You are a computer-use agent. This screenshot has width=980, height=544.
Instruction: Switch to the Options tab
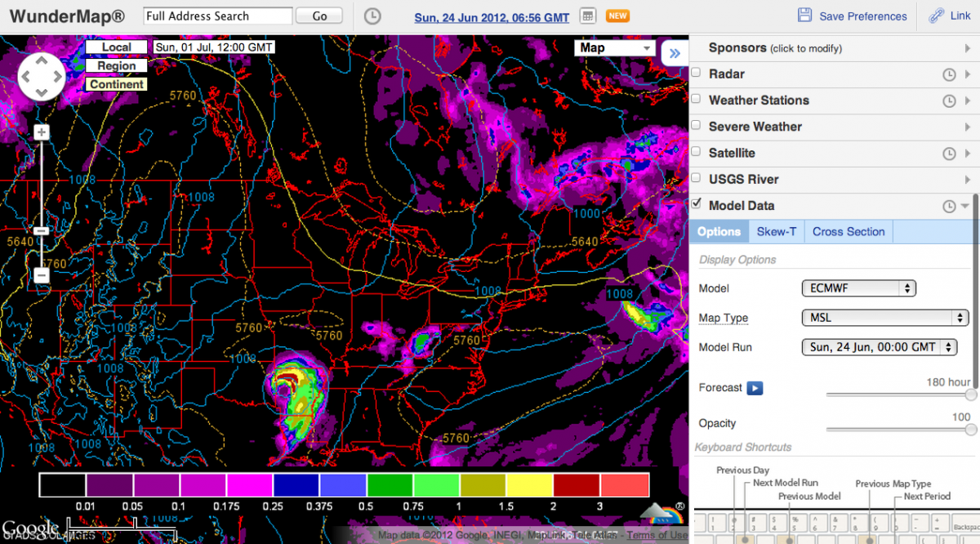click(x=719, y=232)
